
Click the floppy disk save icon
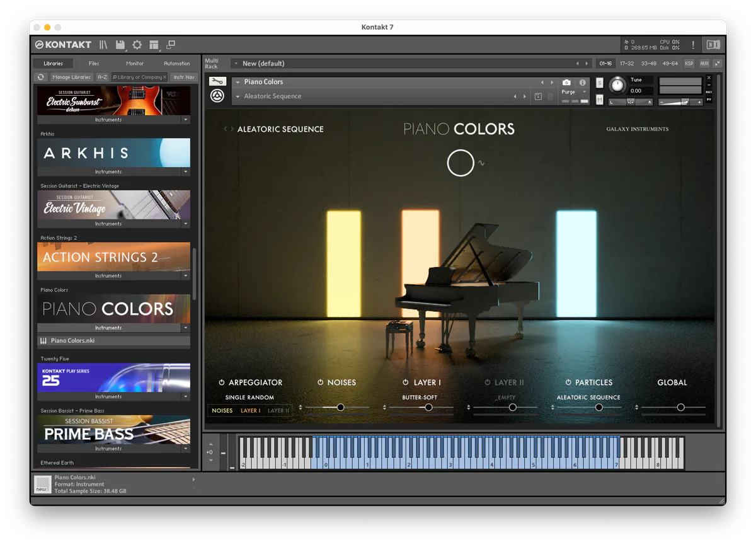[120, 45]
